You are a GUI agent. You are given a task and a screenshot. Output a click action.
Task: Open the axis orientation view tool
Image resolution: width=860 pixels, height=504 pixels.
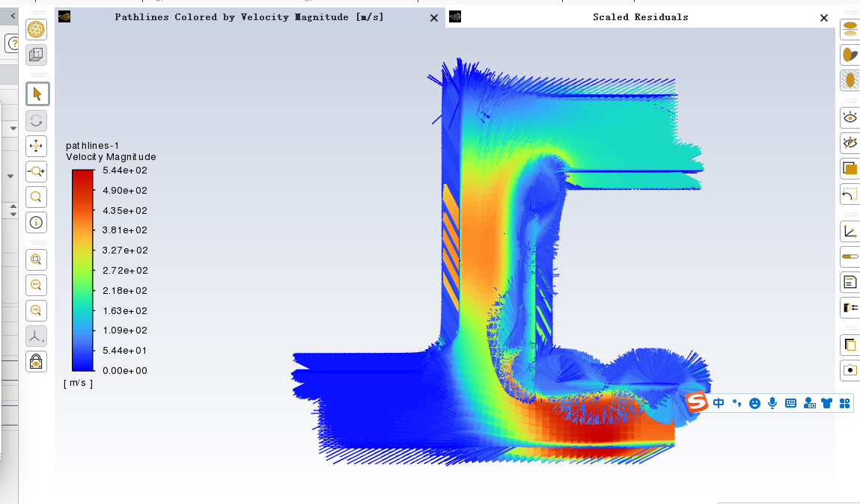pos(37,336)
